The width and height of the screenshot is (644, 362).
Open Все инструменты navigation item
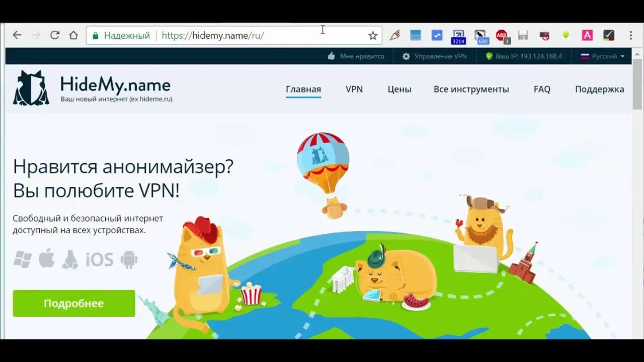click(471, 89)
